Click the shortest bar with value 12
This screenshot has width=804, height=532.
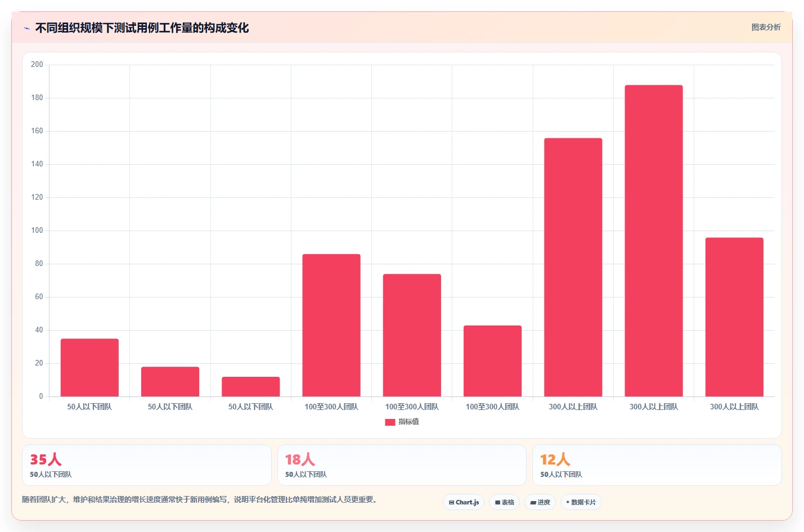tap(251, 387)
